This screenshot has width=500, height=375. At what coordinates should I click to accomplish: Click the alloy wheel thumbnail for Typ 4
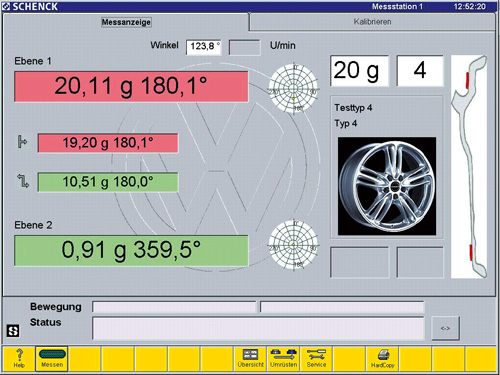387,186
